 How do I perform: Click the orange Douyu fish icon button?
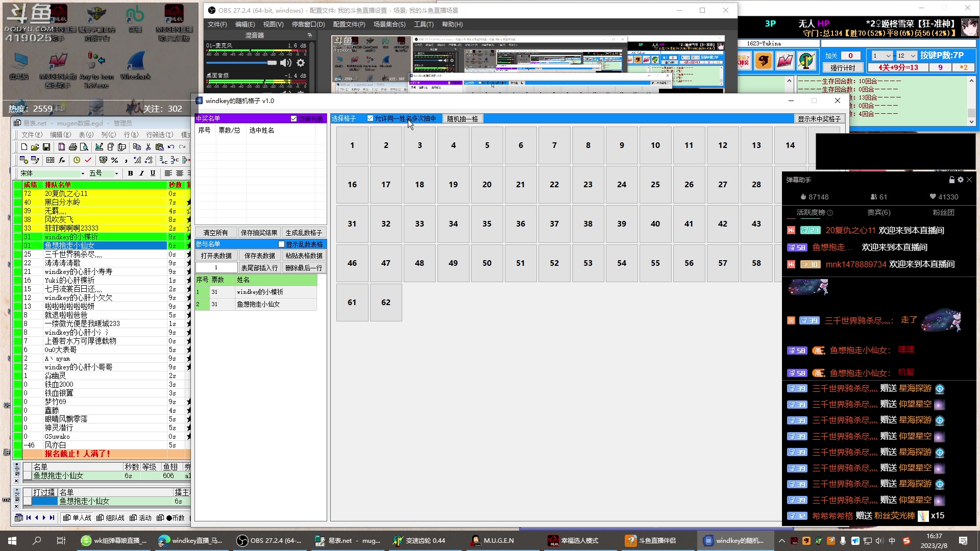click(x=764, y=61)
